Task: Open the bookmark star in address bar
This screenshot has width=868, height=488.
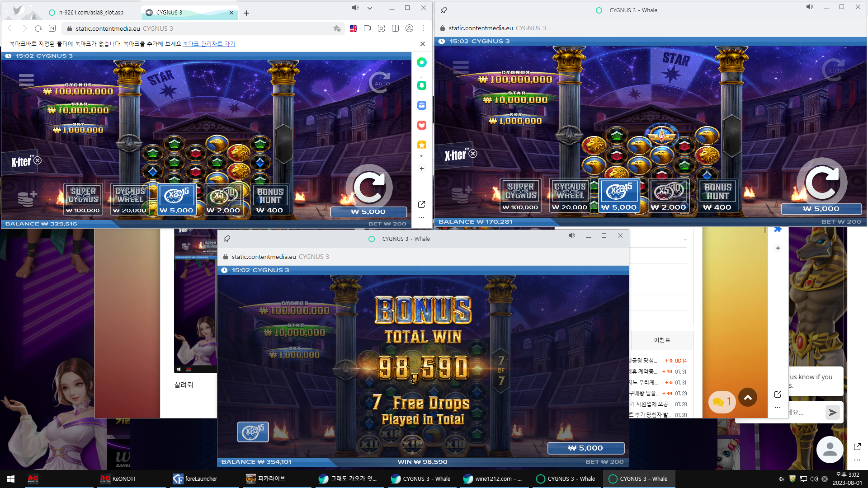Action: (x=337, y=28)
